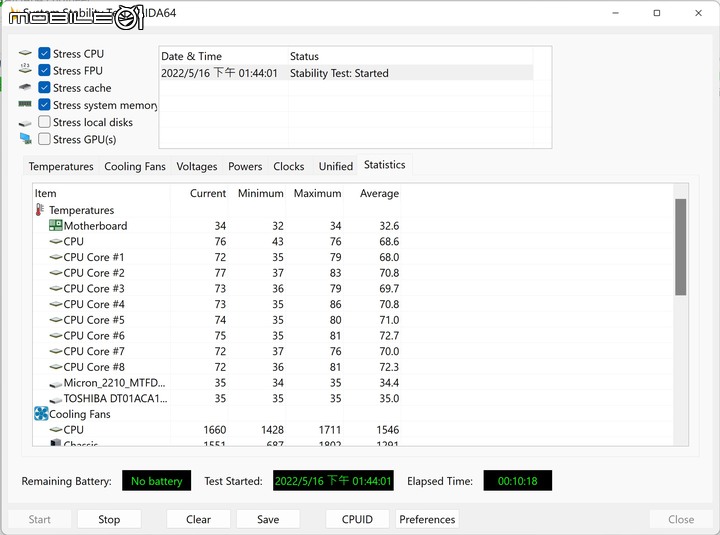This screenshot has height=535, width=720.
Task: Click the Minimum column header
Action: click(x=257, y=193)
